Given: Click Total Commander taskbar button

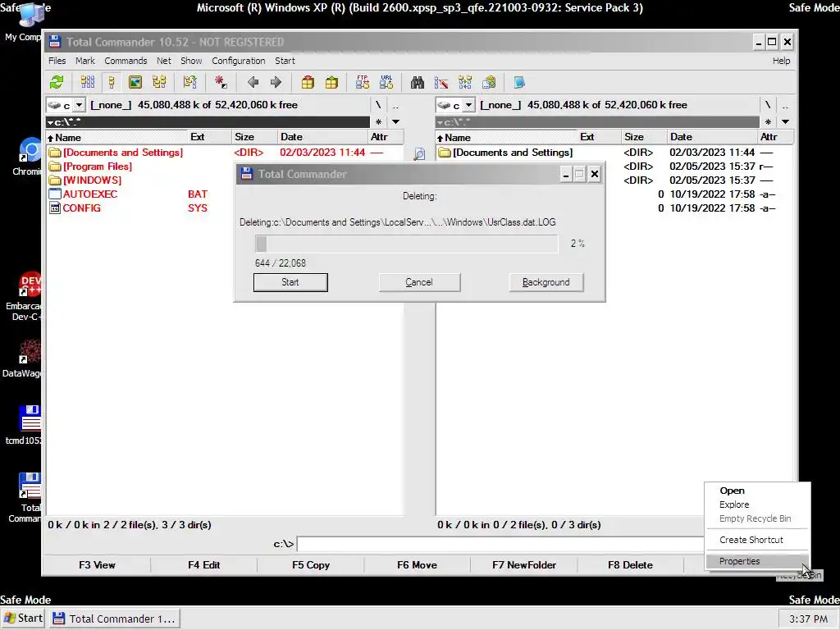Looking at the screenshot, I should click(x=115, y=619).
